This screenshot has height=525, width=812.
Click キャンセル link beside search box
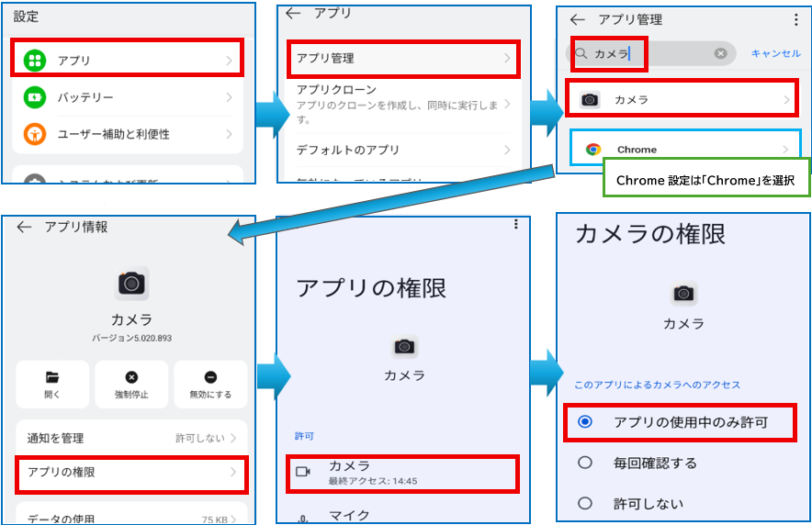pyautogui.click(x=775, y=53)
